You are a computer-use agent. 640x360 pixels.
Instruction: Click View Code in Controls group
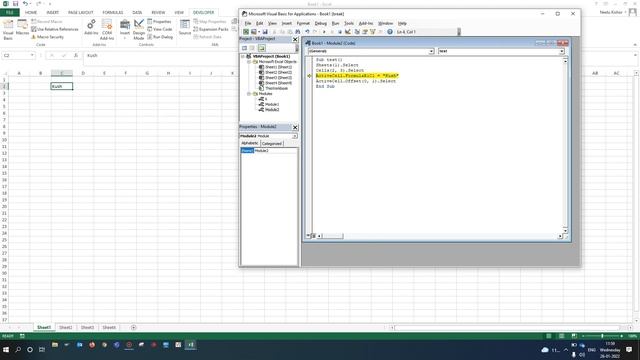(x=160, y=29)
